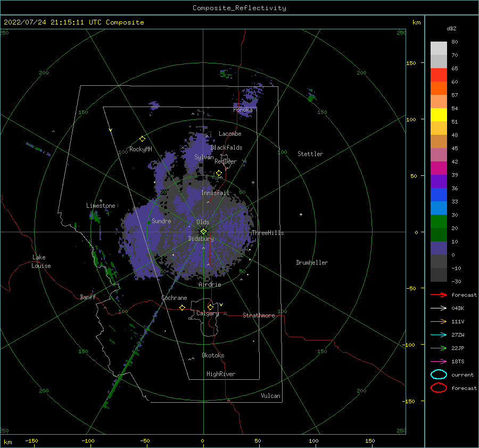This screenshot has height=448, width=479.
Task: Click the Vulcan label
Action: (x=270, y=396)
